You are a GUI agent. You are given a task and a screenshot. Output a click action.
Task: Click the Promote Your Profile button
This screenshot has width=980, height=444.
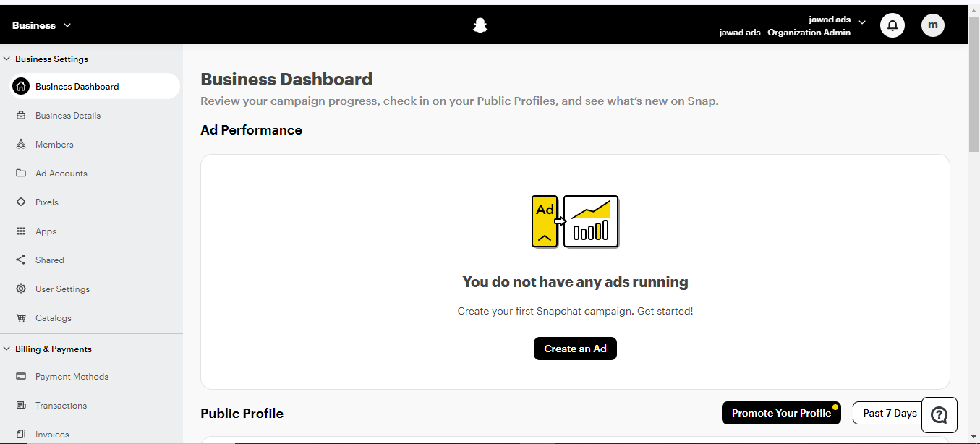(x=781, y=413)
